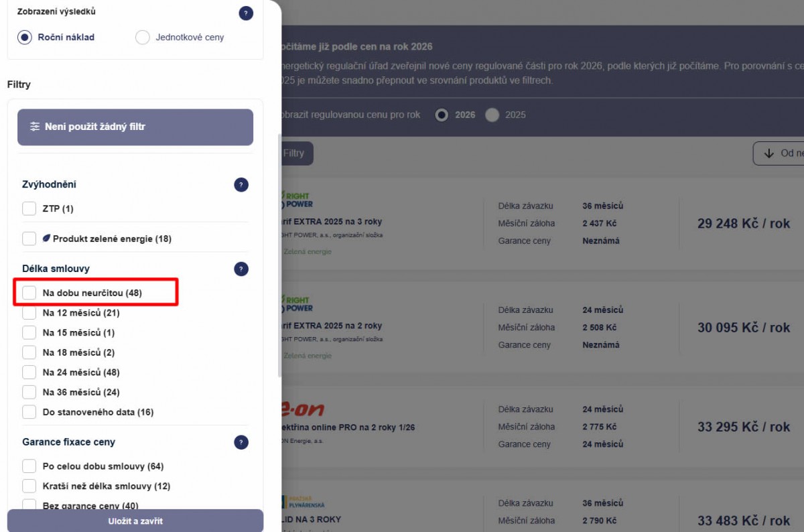Check the Na dobu neurčitou checkbox
The width and height of the screenshot is (804, 532).
pos(29,293)
